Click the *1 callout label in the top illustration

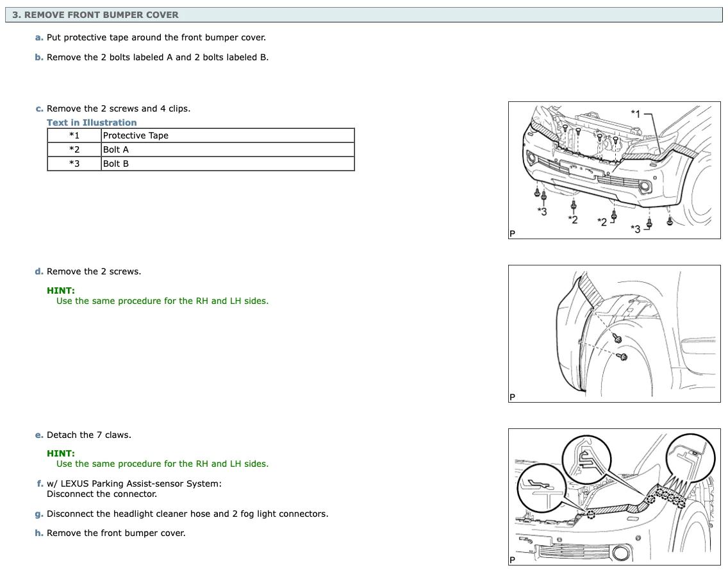pyautogui.click(x=635, y=113)
